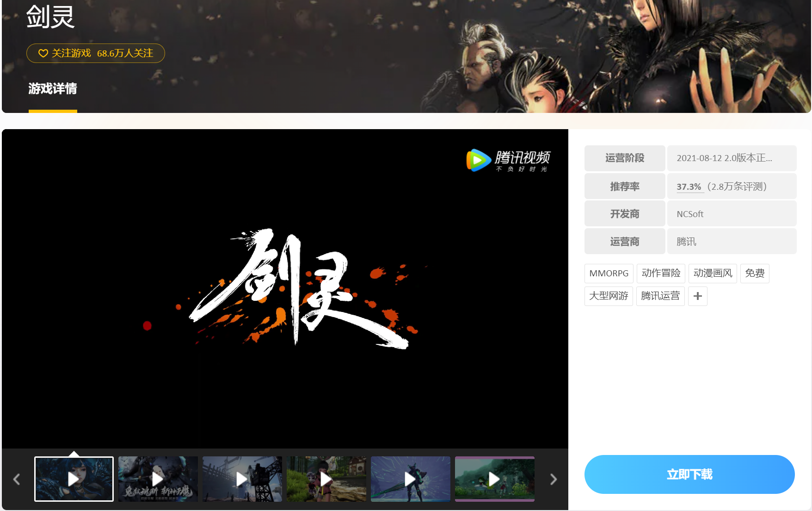Click the 剑灵 game title heading

[50, 17]
